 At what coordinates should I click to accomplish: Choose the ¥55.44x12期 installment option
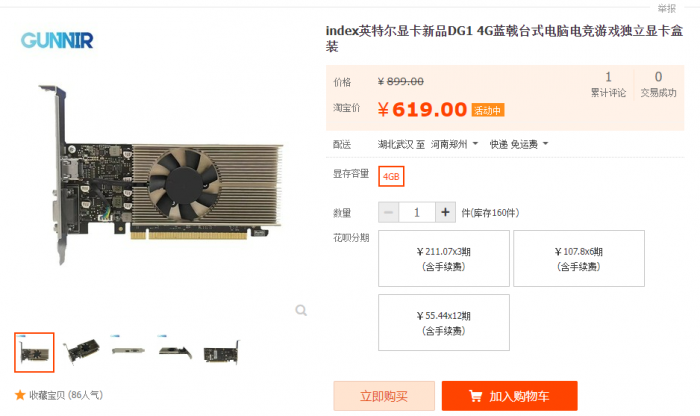pos(444,322)
